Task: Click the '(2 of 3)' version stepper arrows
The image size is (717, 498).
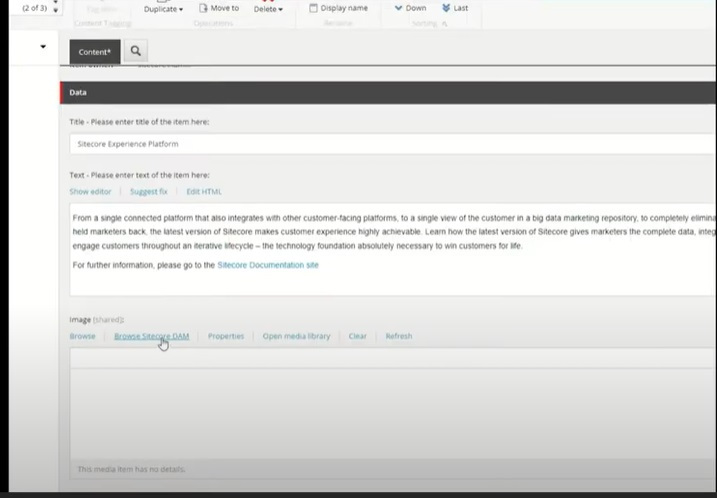Action: [x=55, y=6]
